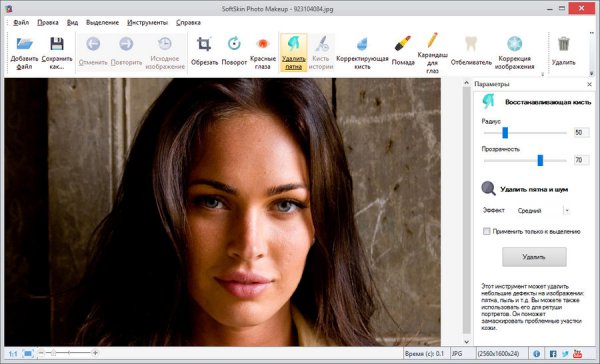This screenshot has height=364, width=600.
Task: Click the 1:1 actual size icon
Action: (x=13, y=354)
